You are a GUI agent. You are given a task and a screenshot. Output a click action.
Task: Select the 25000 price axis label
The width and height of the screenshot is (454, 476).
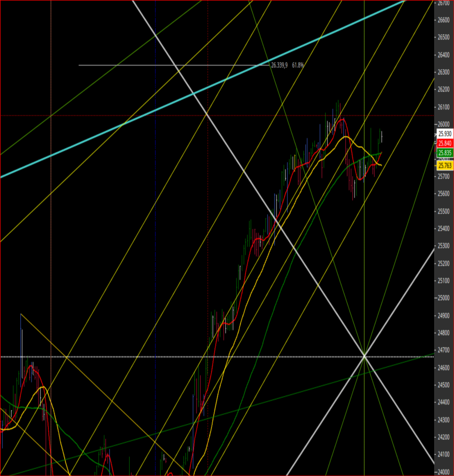[x=444, y=298]
